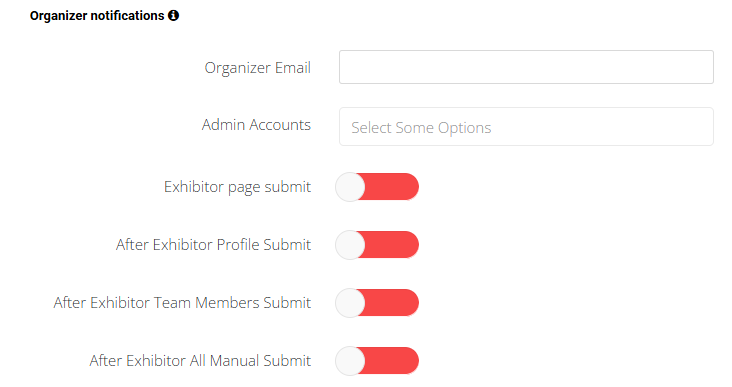Click the info icon beside Organizer notifications

pos(174,15)
